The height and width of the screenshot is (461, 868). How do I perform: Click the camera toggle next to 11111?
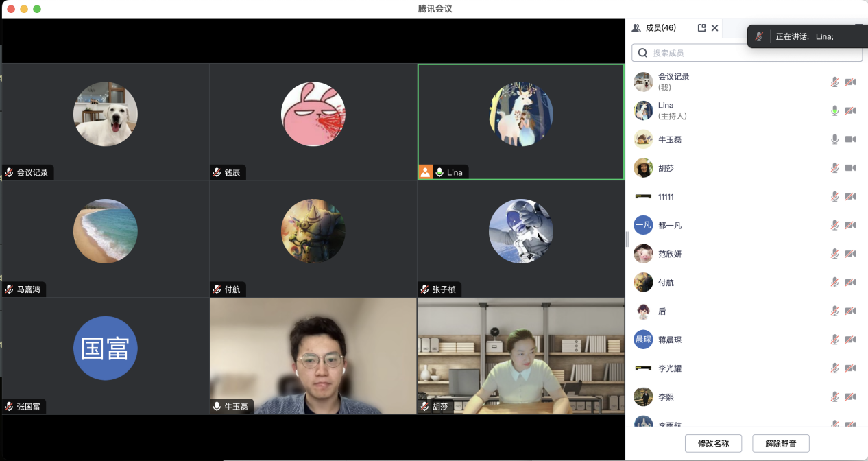coord(851,196)
